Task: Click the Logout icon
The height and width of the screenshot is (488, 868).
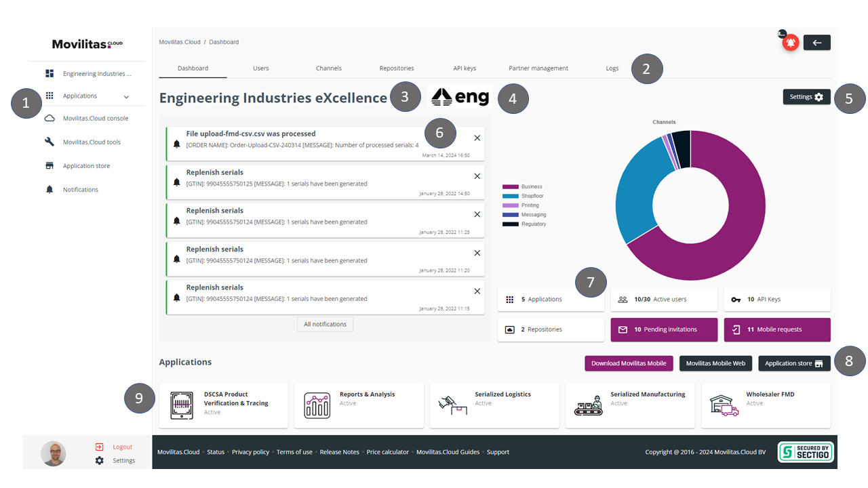Action: pos(100,447)
